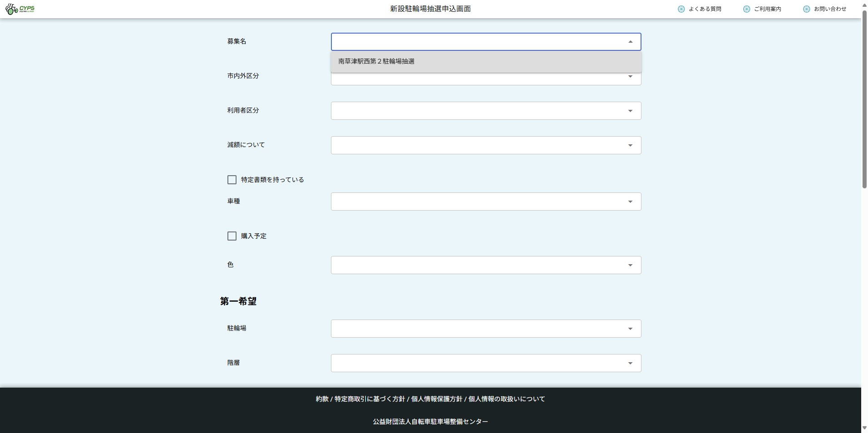The height and width of the screenshot is (433, 868).
Task: Open 個人情報保護方針 footer link
Action: pyautogui.click(x=436, y=399)
